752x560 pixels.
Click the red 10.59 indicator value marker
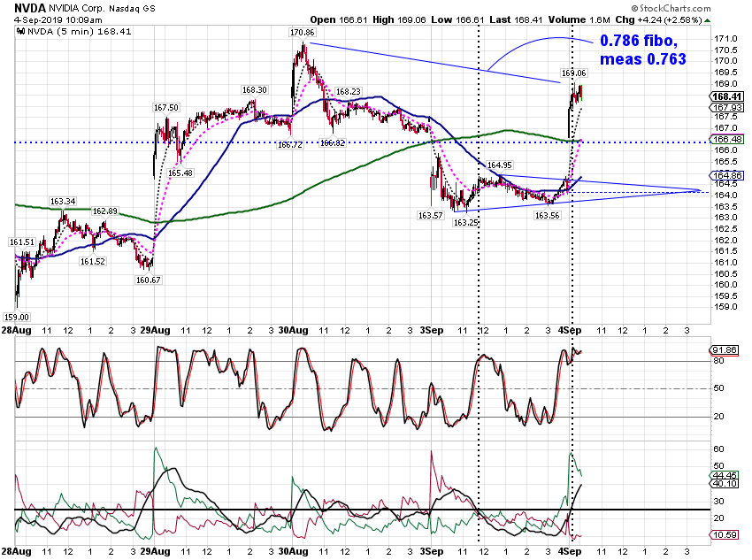724,534
